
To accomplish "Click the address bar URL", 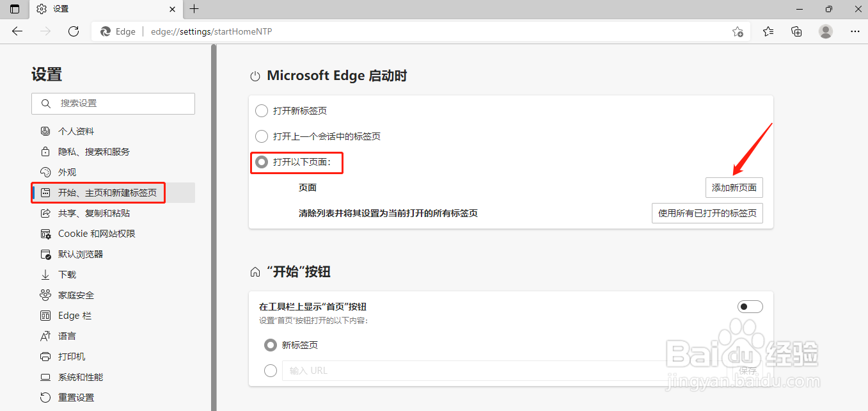I will coord(211,31).
